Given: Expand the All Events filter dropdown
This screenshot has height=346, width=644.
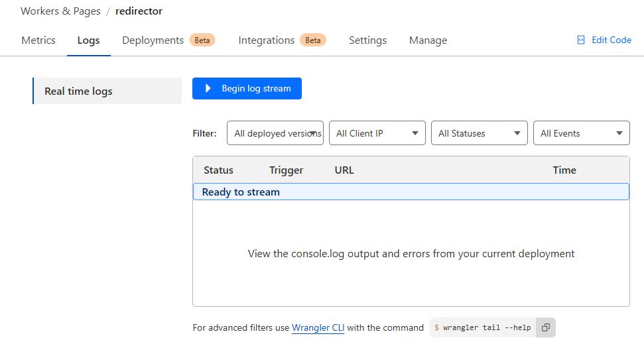Looking at the screenshot, I should [x=581, y=133].
